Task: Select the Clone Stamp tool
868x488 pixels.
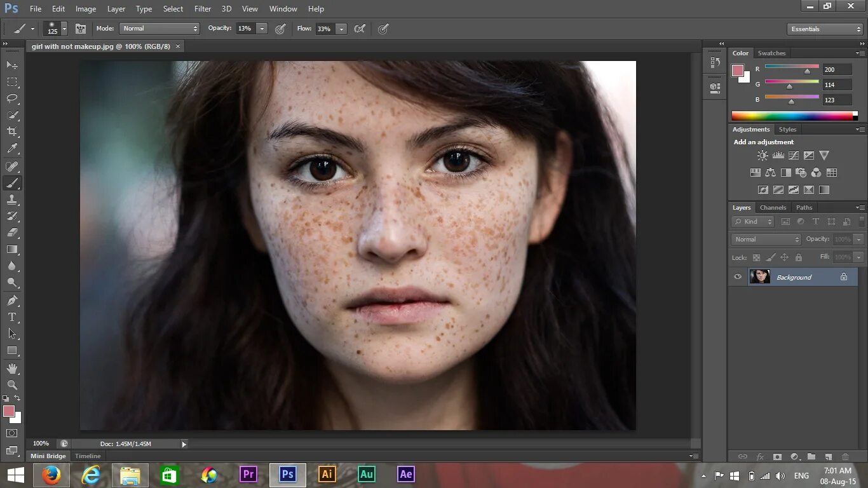Action: coord(12,200)
